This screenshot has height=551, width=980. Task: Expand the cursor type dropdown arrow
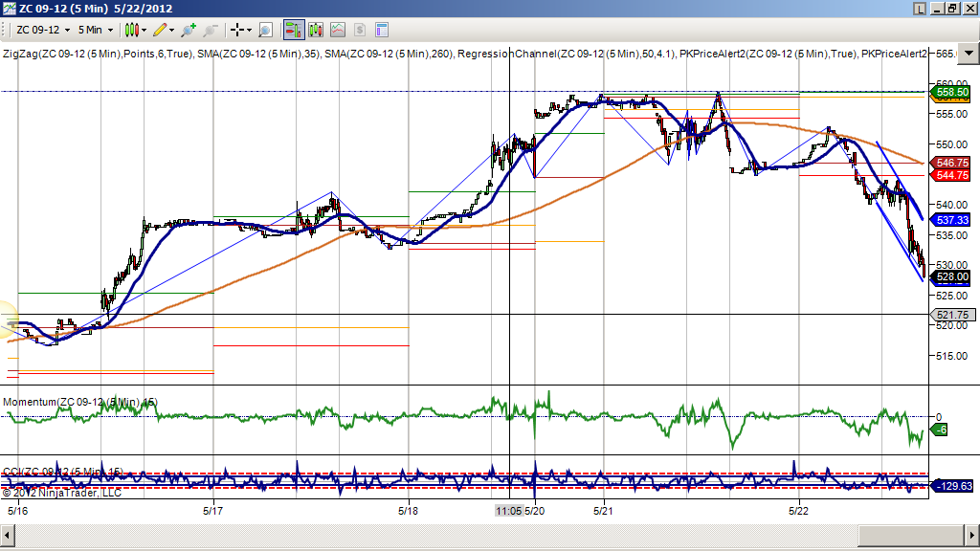click(249, 30)
